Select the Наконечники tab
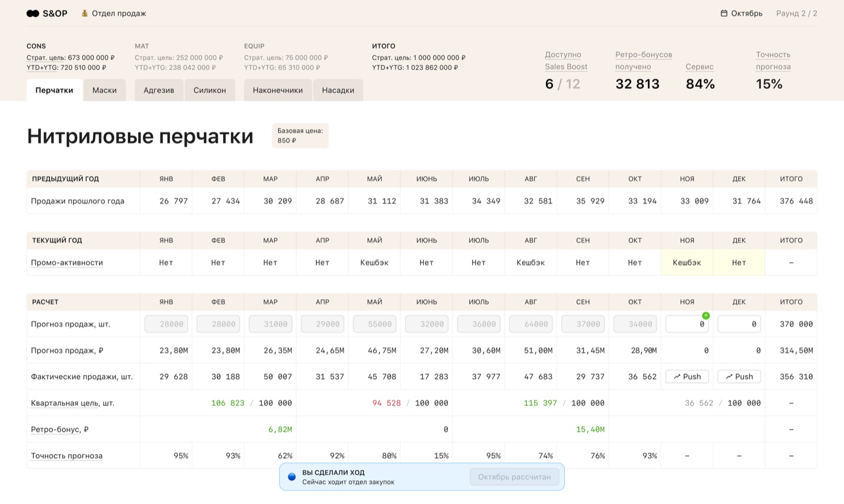Image resolution: width=844 pixels, height=504 pixels. (278, 90)
